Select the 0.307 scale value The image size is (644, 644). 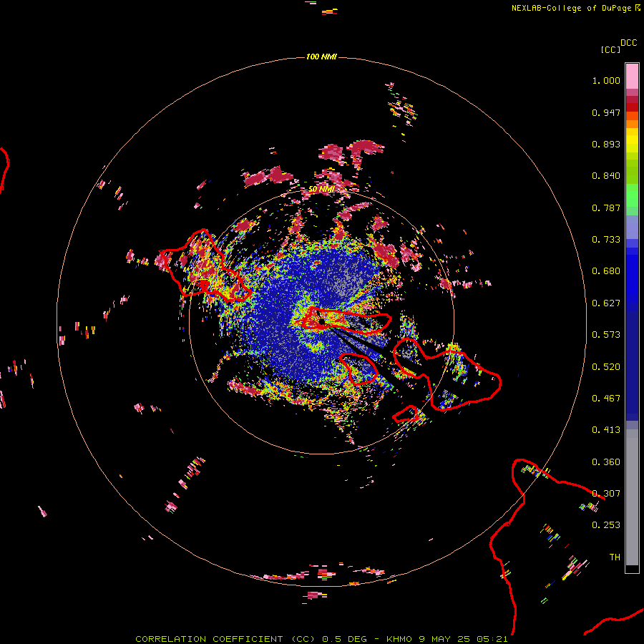pos(606,494)
